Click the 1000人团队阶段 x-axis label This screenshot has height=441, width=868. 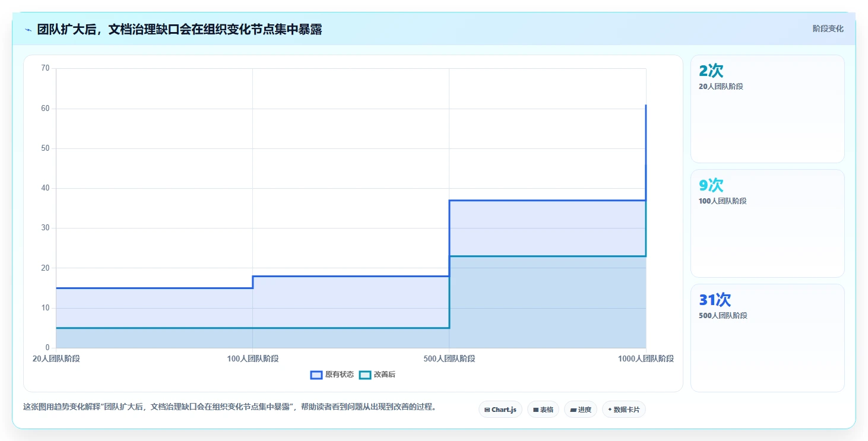pyautogui.click(x=645, y=358)
